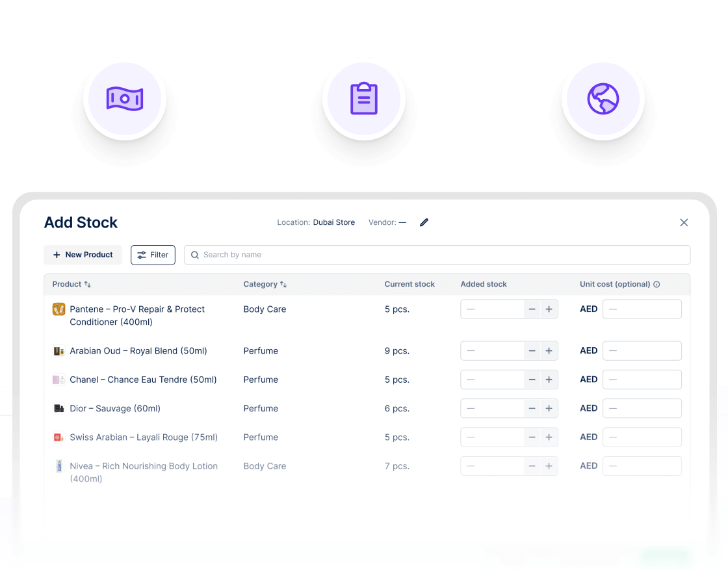
Task: Decrease added stock for Nivea lotion
Action: [x=532, y=466]
